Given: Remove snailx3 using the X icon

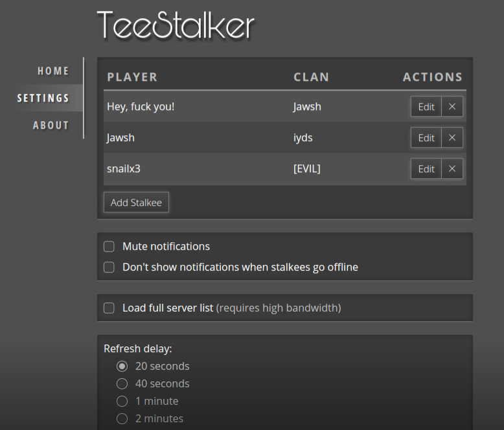Looking at the screenshot, I should point(452,169).
